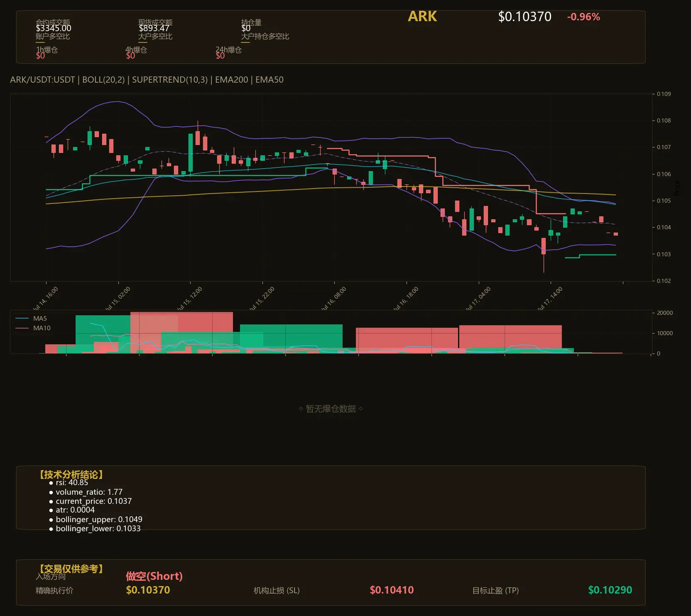Viewport: 691px width, 616px height.
Task: Click the 0.104 price axis tick
Action: click(x=664, y=227)
